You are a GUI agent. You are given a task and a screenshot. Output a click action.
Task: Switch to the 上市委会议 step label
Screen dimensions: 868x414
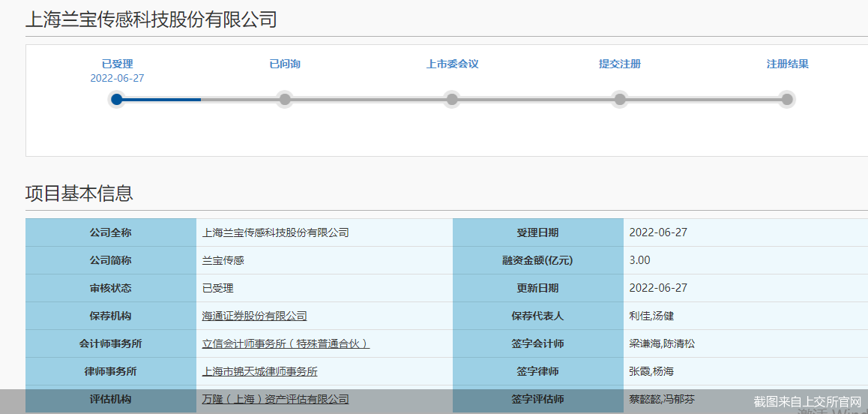pos(452,64)
